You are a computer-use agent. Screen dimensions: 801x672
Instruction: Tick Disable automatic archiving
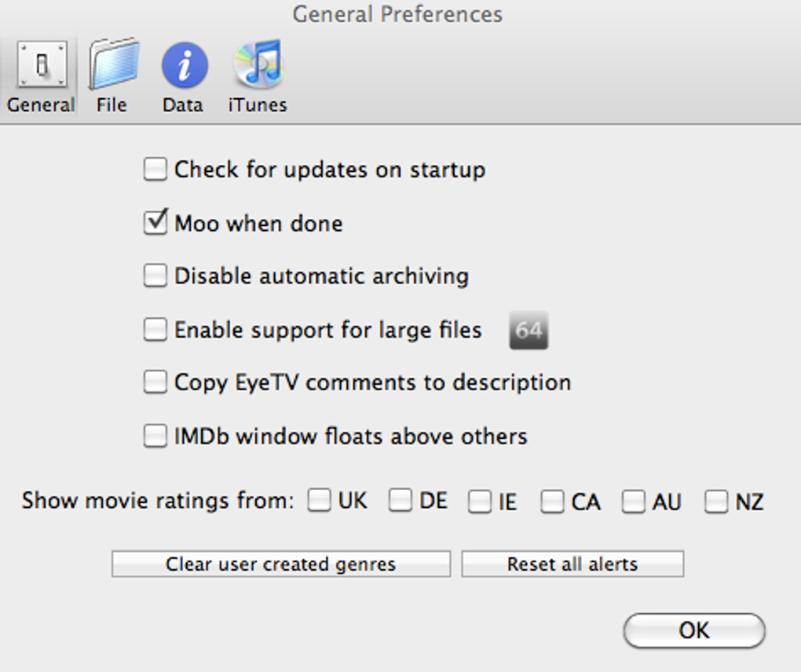155,276
